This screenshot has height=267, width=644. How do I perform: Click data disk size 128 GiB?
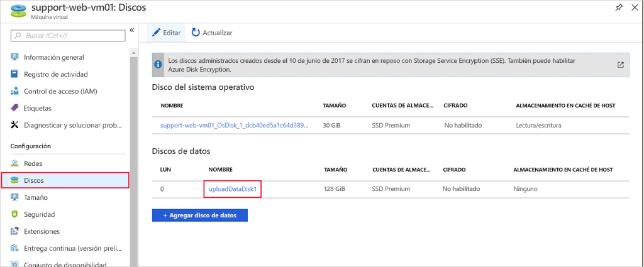[335, 189]
